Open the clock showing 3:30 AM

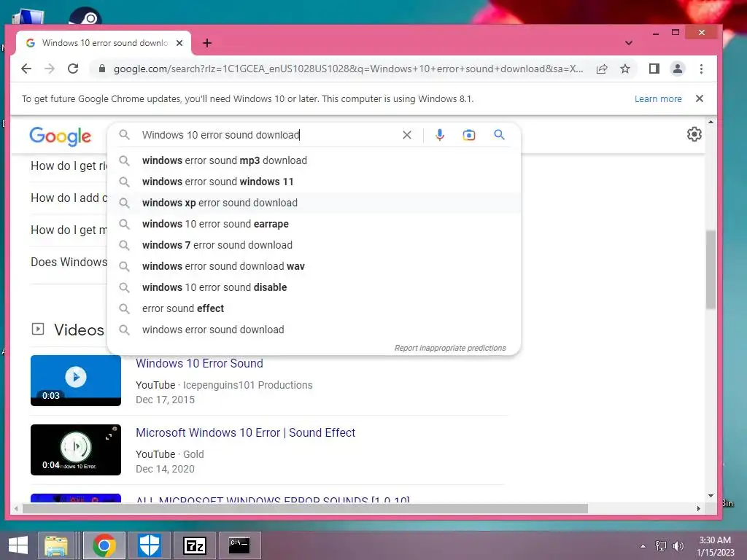(x=715, y=546)
